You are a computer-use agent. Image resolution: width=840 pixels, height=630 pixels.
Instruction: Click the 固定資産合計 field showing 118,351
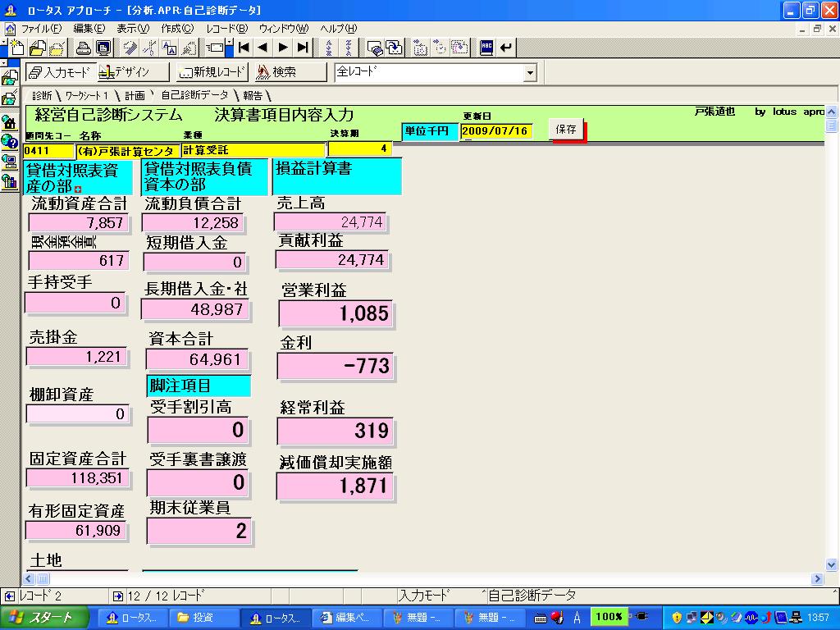tap(78, 478)
